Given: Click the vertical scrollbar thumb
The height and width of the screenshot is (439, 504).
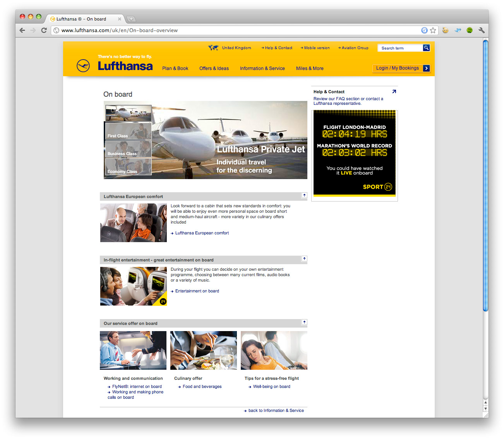Looking at the screenshot, I should (486, 175).
